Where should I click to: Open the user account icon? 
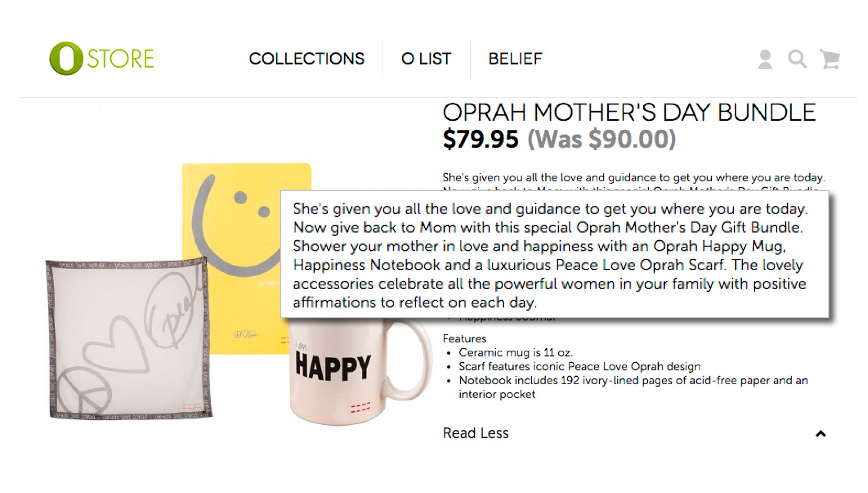pyautogui.click(x=765, y=59)
